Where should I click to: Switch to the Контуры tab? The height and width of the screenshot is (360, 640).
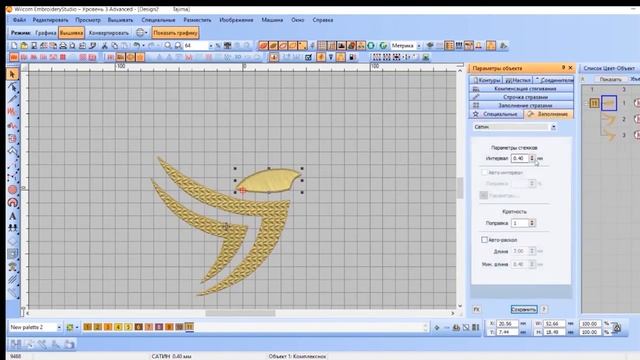tap(487, 80)
